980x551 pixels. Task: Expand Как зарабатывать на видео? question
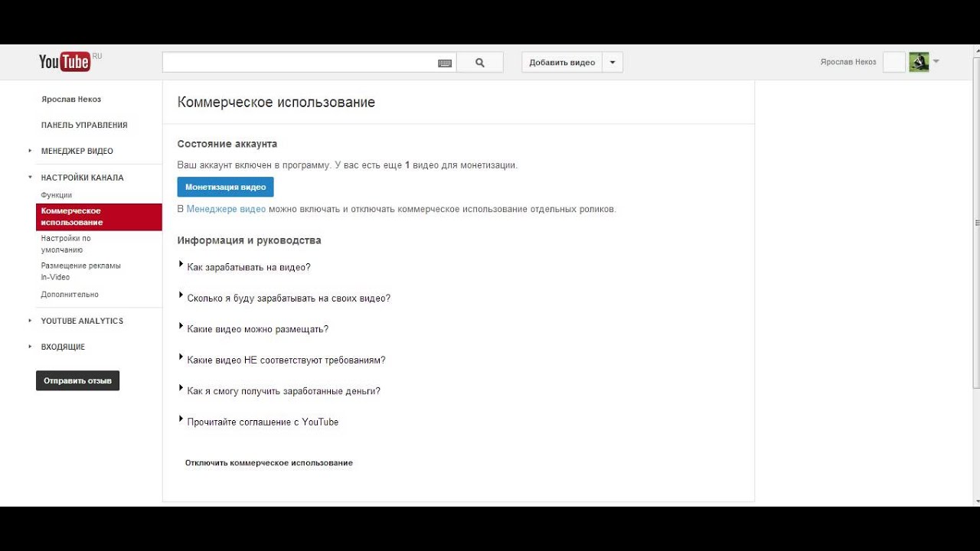248,267
